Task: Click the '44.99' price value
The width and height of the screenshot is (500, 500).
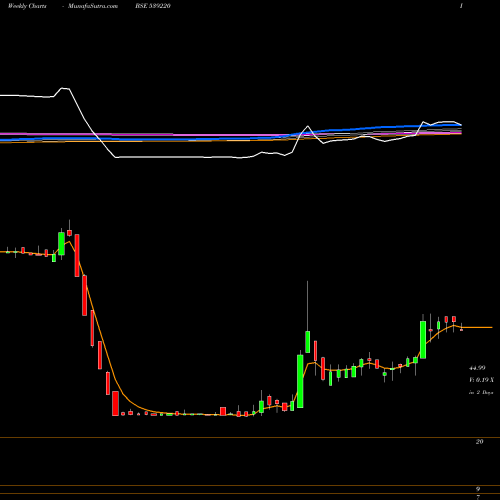Action: 477,368
